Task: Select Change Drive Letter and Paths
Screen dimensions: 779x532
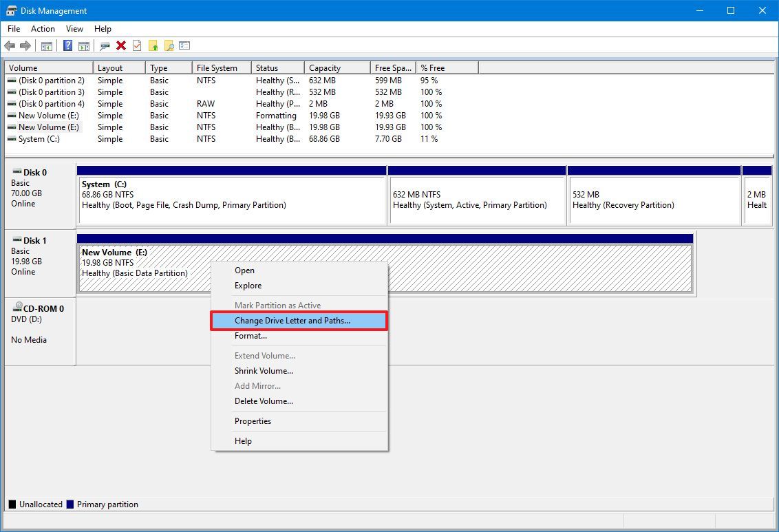Action: 299,320
